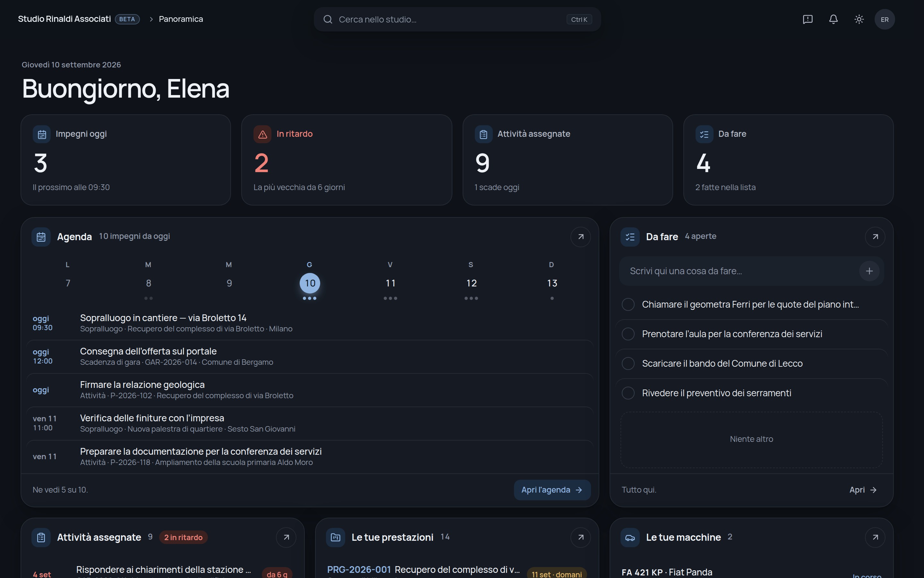Click the Le tue prestazioni folder icon
The width and height of the screenshot is (924, 578).
pyautogui.click(x=336, y=538)
